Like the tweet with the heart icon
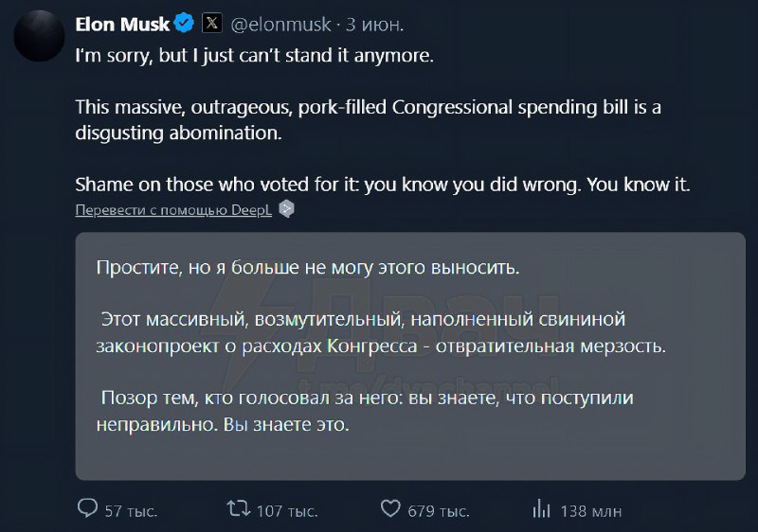This screenshot has height=532, width=758. (x=389, y=509)
